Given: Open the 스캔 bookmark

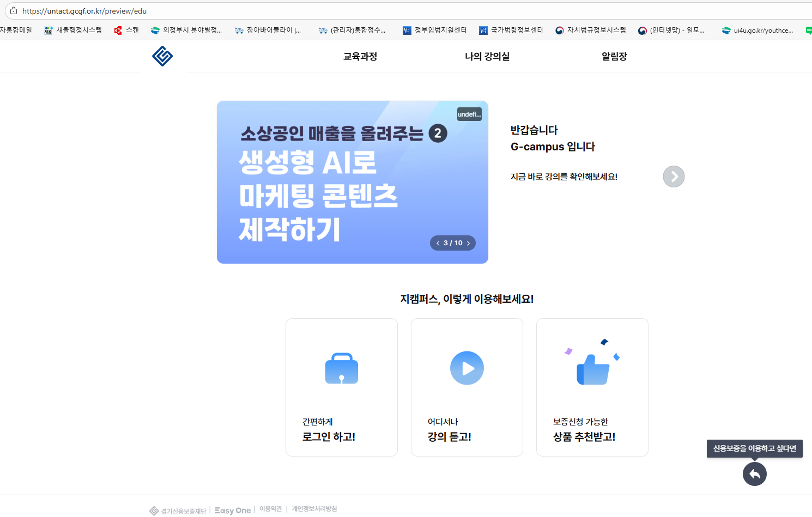Looking at the screenshot, I should pos(126,31).
